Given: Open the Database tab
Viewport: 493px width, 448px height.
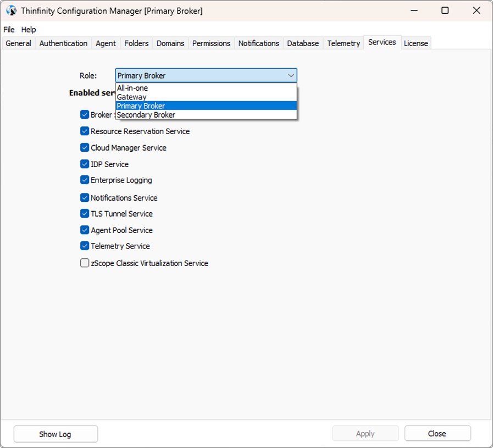Looking at the screenshot, I should 303,43.
